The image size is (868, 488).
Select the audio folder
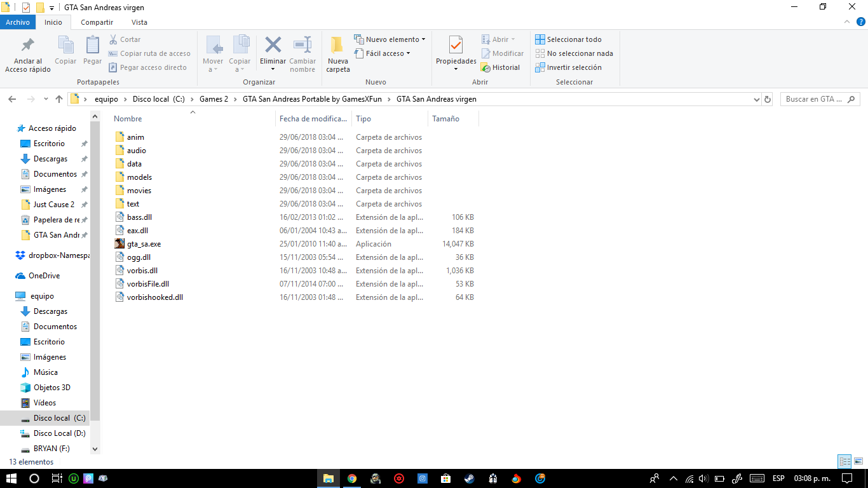click(136, 151)
